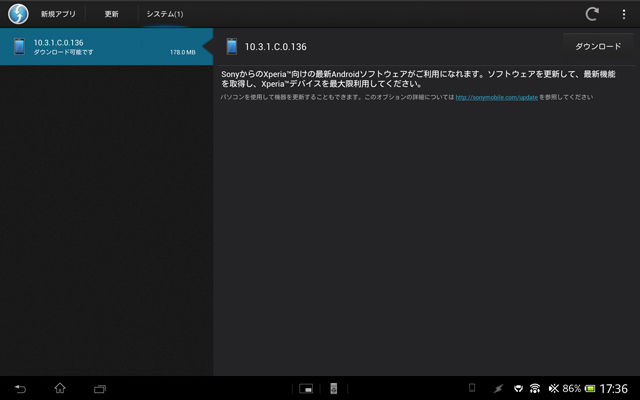Tap the shield-shaped status icon
This screenshot has height=400, width=640.
click(518, 389)
